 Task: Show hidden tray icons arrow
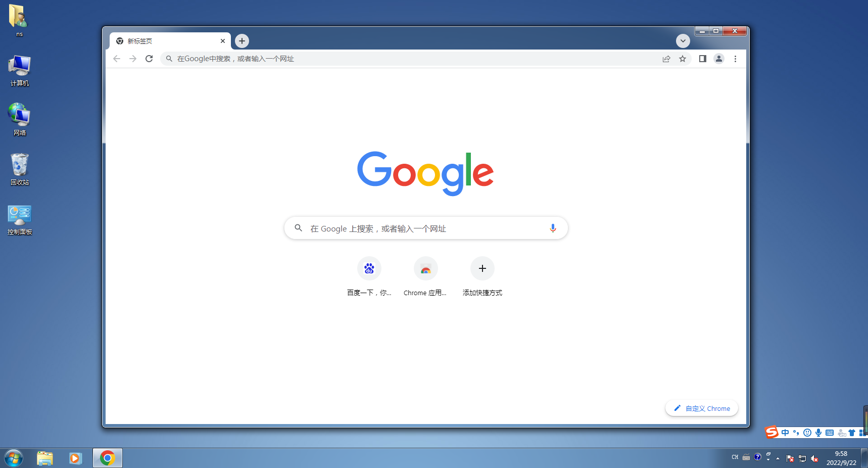(778, 458)
